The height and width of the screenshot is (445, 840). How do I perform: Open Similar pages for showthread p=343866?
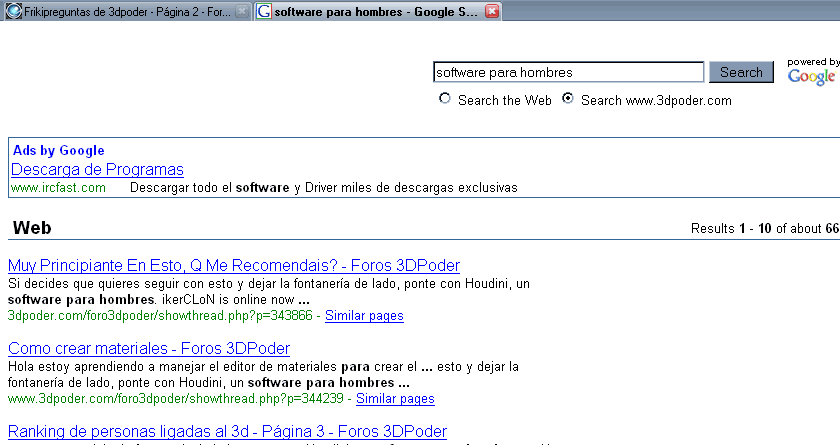pyautogui.click(x=364, y=315)
